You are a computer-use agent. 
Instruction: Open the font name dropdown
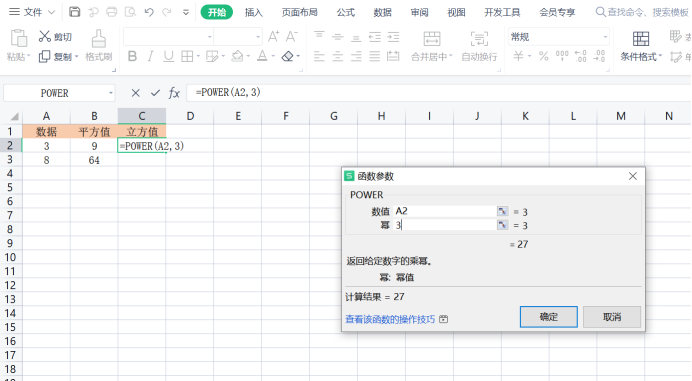tap(210, 37)
